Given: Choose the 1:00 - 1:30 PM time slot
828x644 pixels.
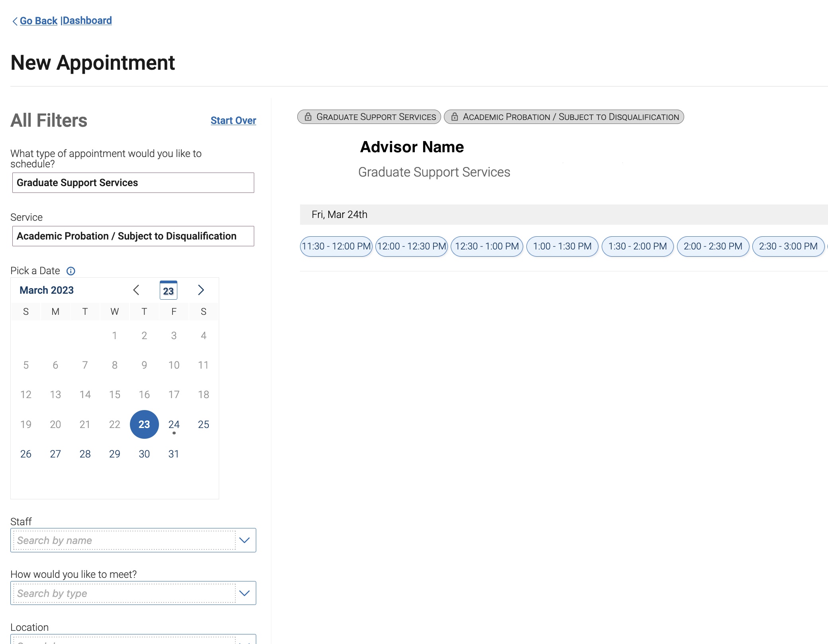Looking at the screenshot, I should pyautogui.click(x=562, y=246).
